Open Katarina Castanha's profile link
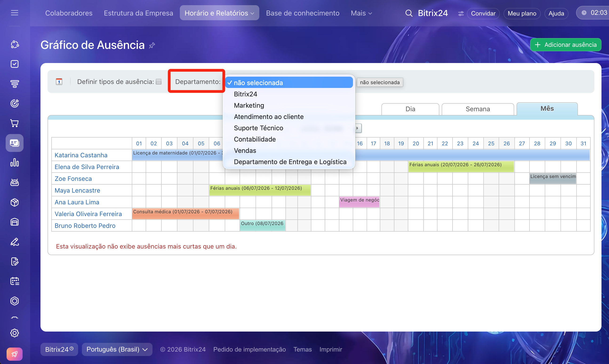The image size is (609, 364). tap(81, 155)
